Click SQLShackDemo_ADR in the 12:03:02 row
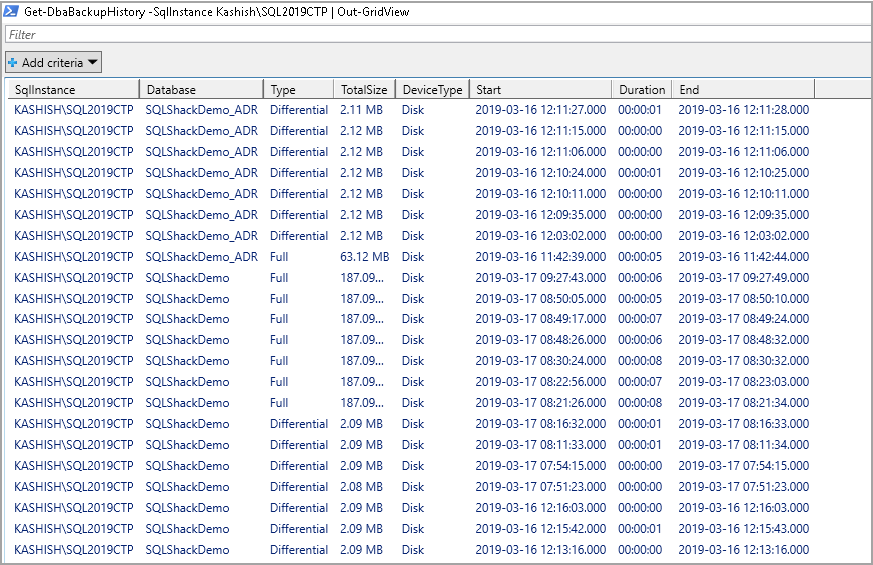The height and width of the screenshot is (565, 873). [202, 235]
